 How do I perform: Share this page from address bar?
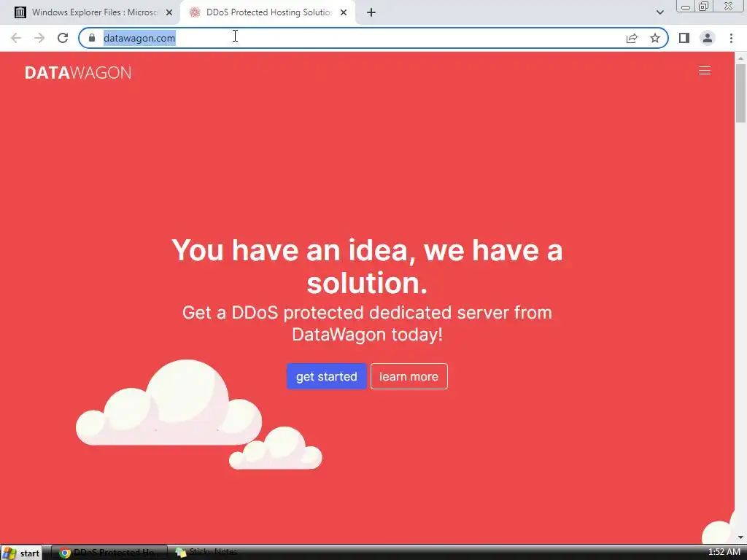click(x=632, y=38)
